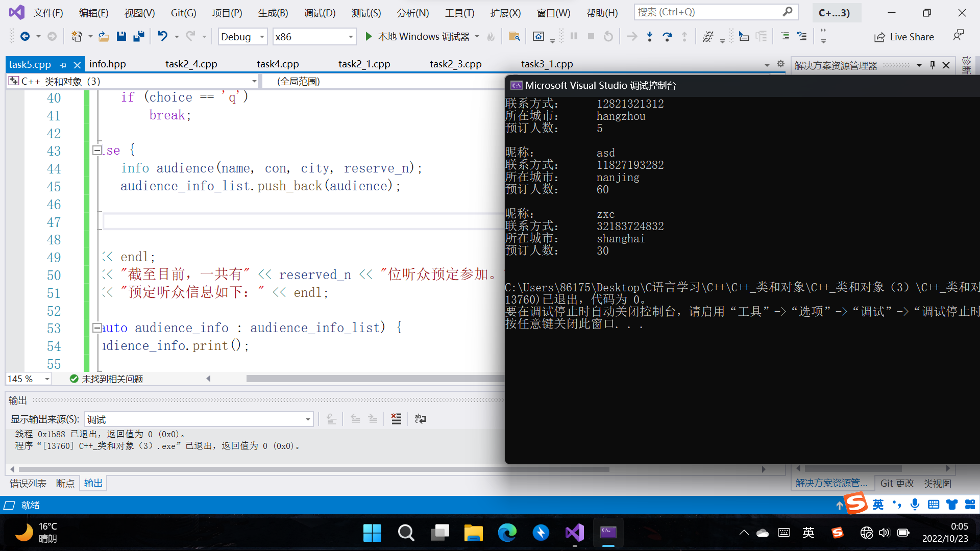The height and width of the screenshot is (551, 980).
Task: Toggle pin on task5.cpp tab
Action: (63, 65)
